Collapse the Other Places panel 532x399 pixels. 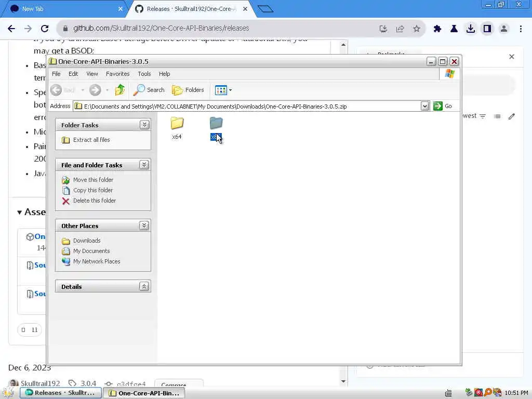point(144,225)
